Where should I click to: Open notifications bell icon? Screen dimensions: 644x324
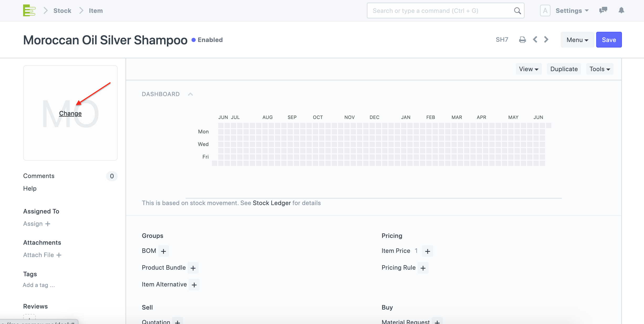pos(621,11)
